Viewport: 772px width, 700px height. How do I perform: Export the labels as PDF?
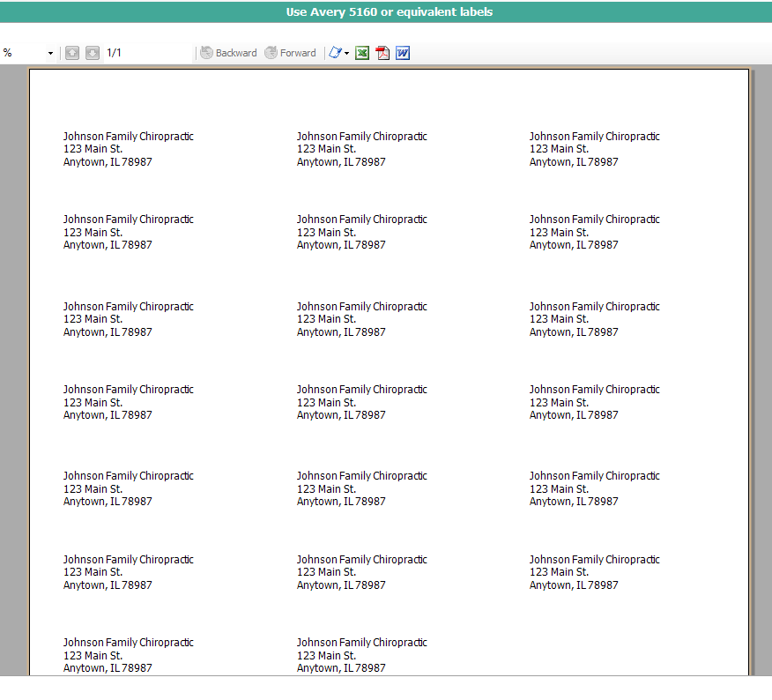point(382,53)
